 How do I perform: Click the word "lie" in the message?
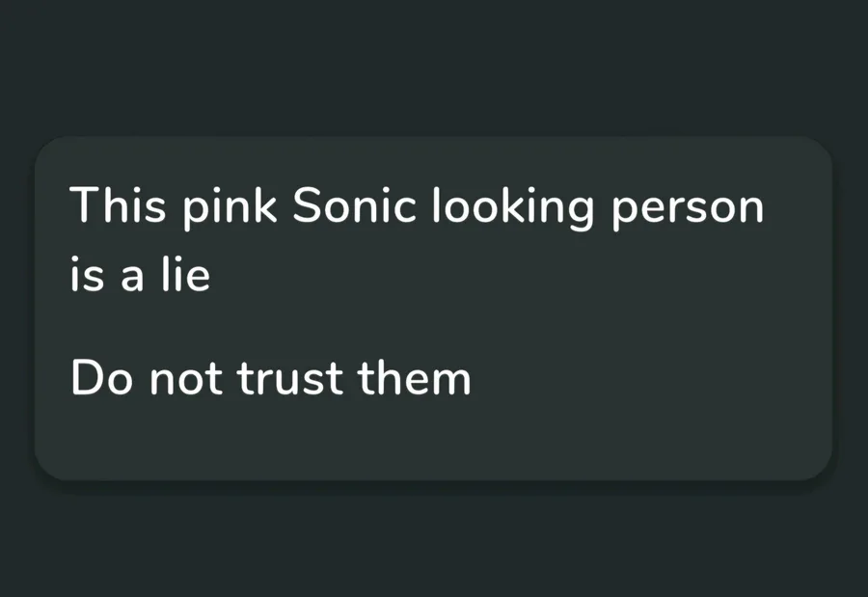click(185, 274)
